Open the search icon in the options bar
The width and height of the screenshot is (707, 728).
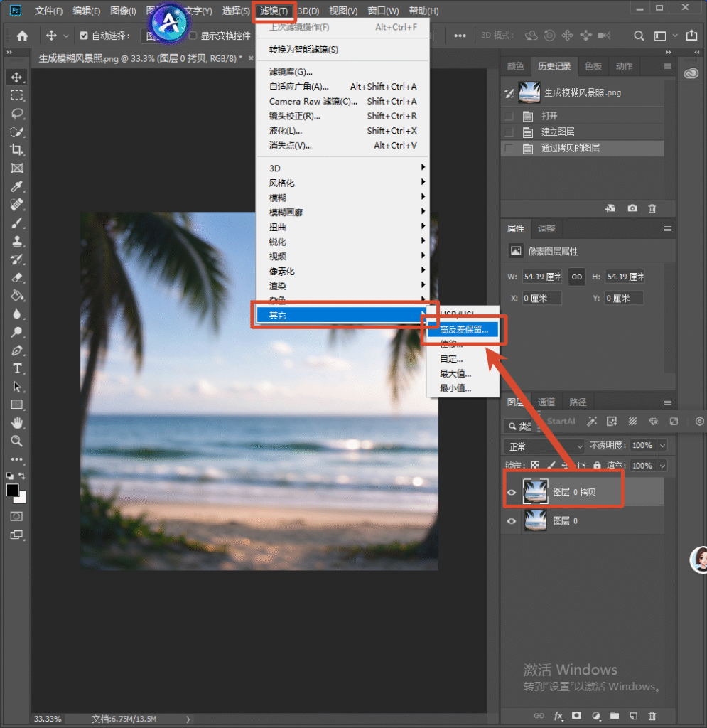pos(639,36)
